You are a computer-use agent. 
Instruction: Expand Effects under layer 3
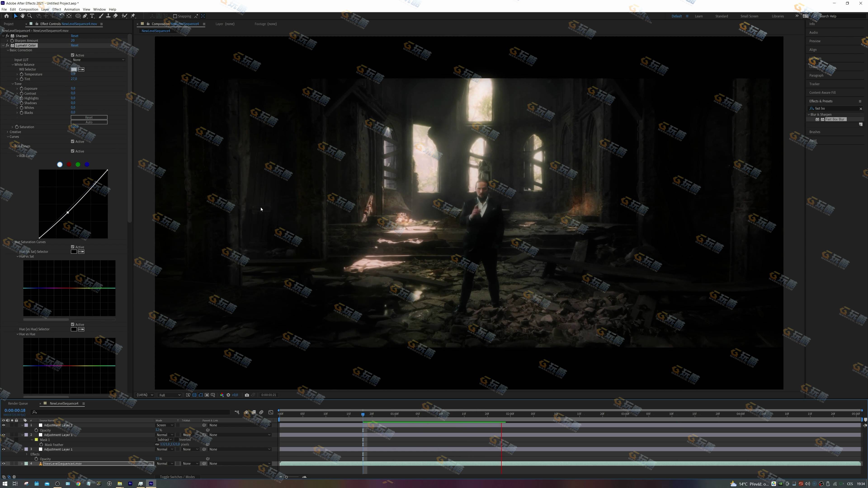click(27, 454)
